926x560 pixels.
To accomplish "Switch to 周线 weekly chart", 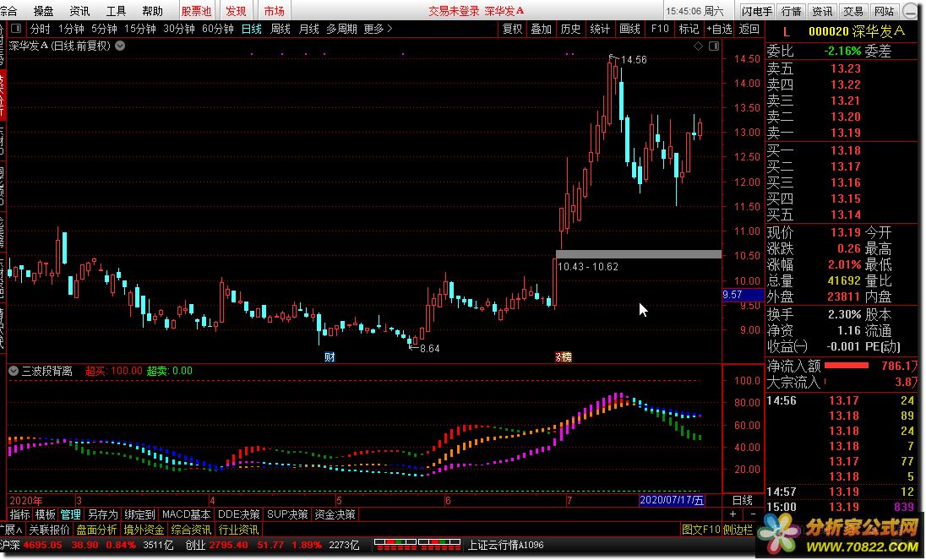I will 281,29.
